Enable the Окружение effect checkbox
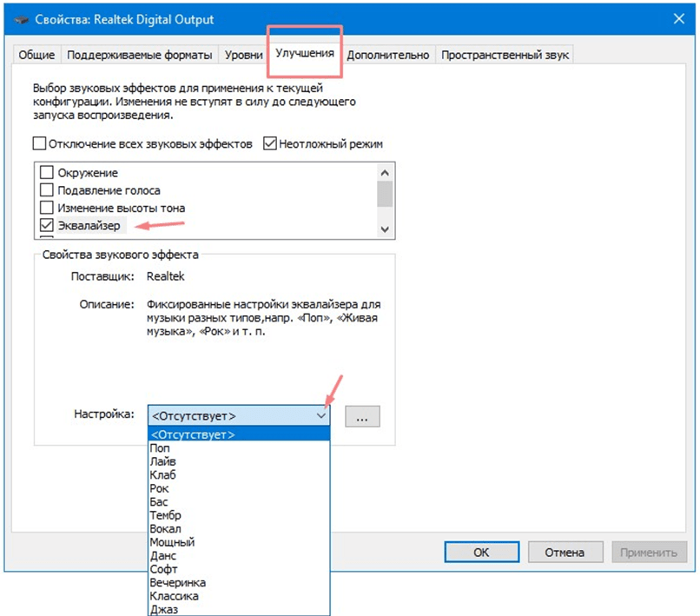 coord(47,173)
